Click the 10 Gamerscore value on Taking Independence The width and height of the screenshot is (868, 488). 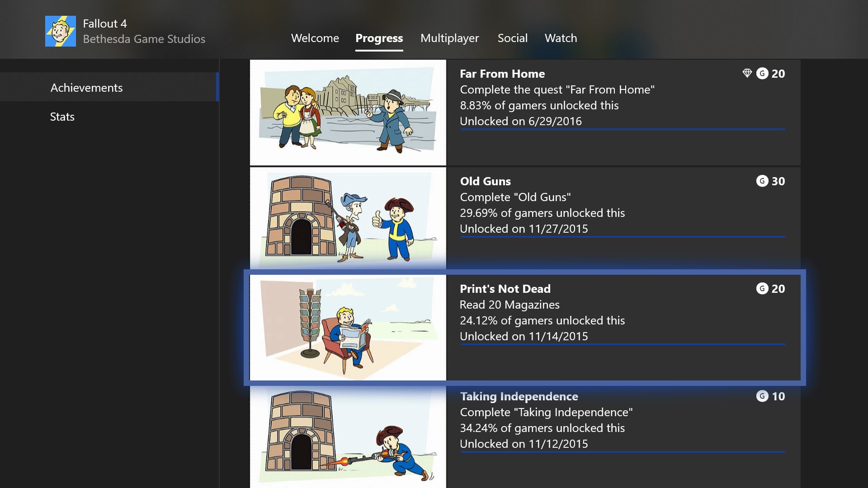[x=778, y=396]
